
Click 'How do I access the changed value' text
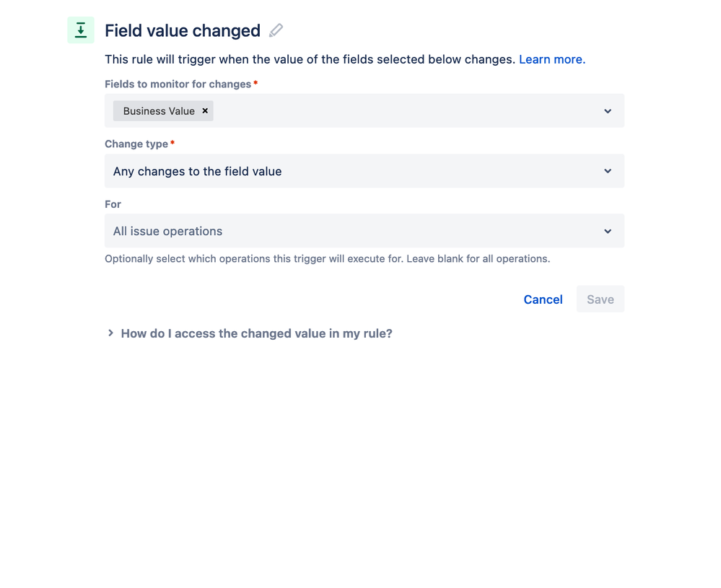256,333
